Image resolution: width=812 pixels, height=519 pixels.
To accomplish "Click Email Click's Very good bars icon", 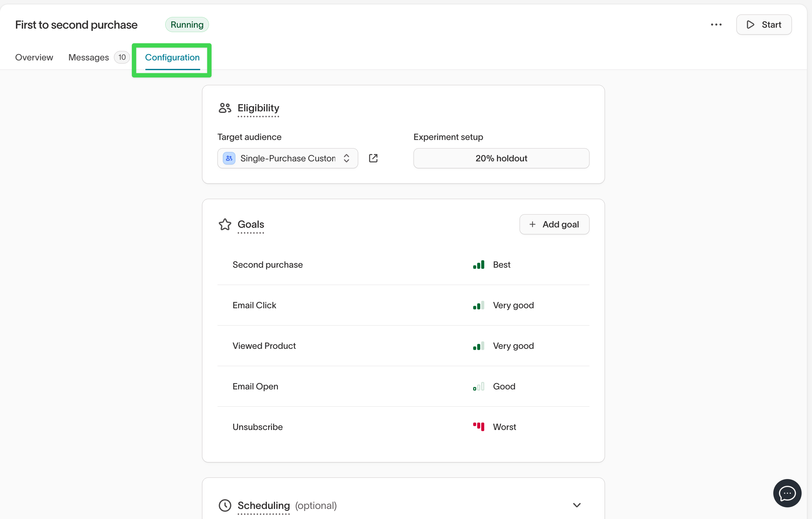I will click(x=478, y=305).
